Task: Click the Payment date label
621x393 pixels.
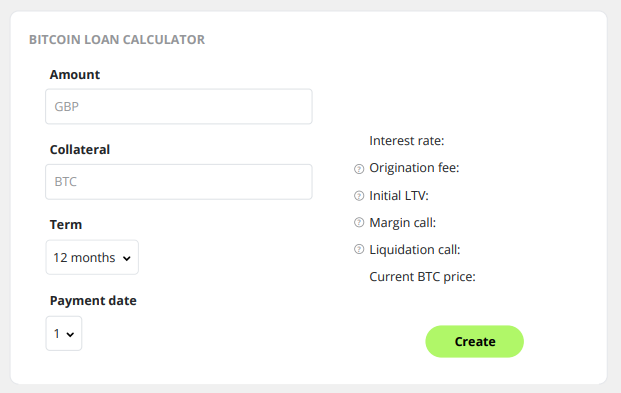Action: 93,301
